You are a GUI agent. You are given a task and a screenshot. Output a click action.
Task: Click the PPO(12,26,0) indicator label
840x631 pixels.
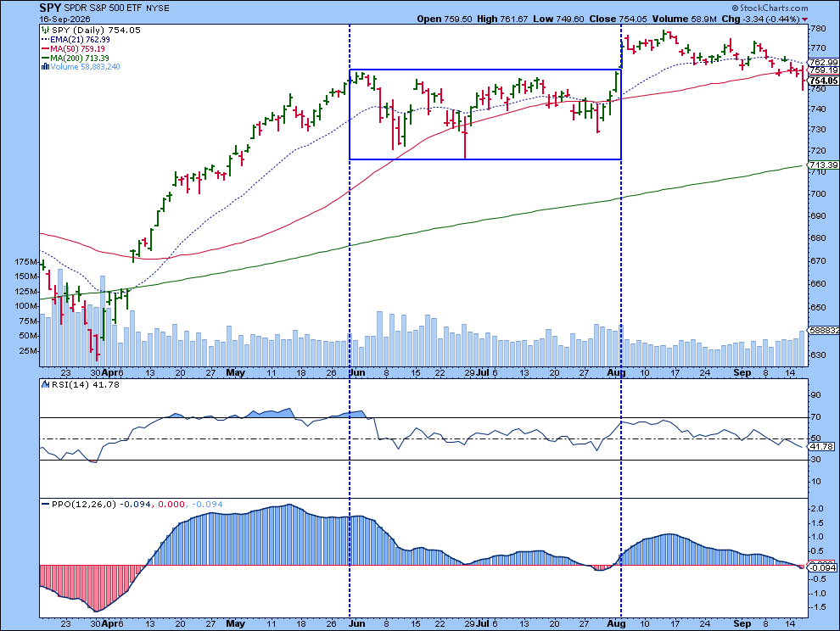pyautogui.click(x=84, y=504)
